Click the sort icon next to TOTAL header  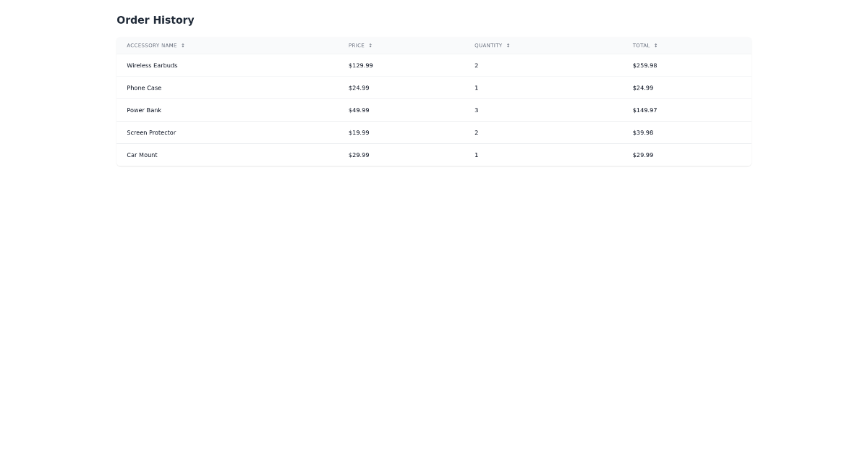(x=655, y=45)
